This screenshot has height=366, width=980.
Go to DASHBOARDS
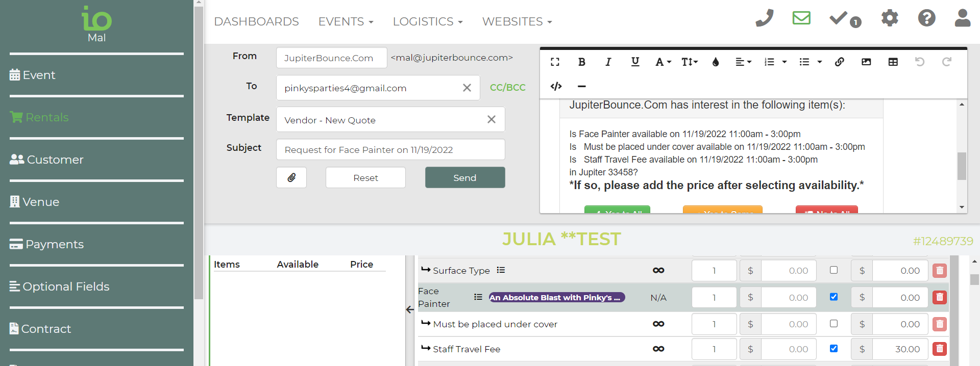256,21
